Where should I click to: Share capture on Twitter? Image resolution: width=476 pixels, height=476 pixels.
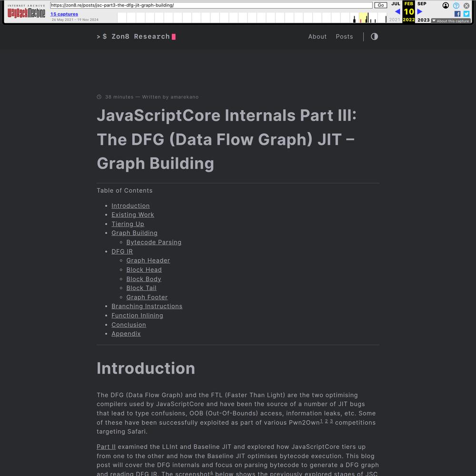click(x=466, y=14)
